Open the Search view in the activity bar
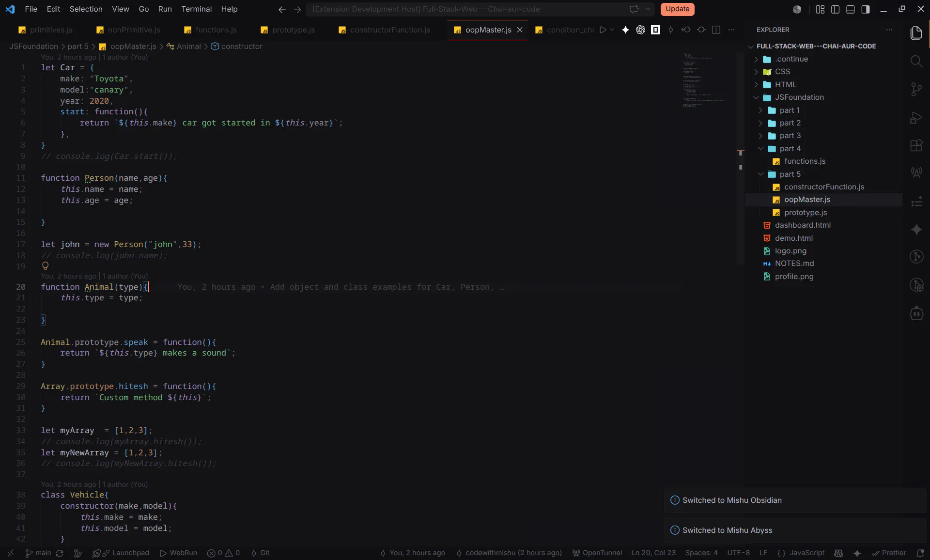Viewport: 930px width, 560px height. click(916, 61)
